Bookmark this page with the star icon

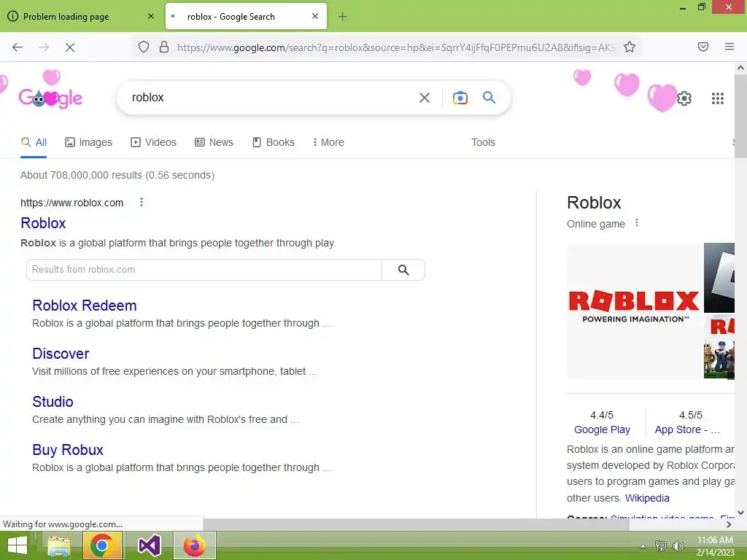pos(630,47)
